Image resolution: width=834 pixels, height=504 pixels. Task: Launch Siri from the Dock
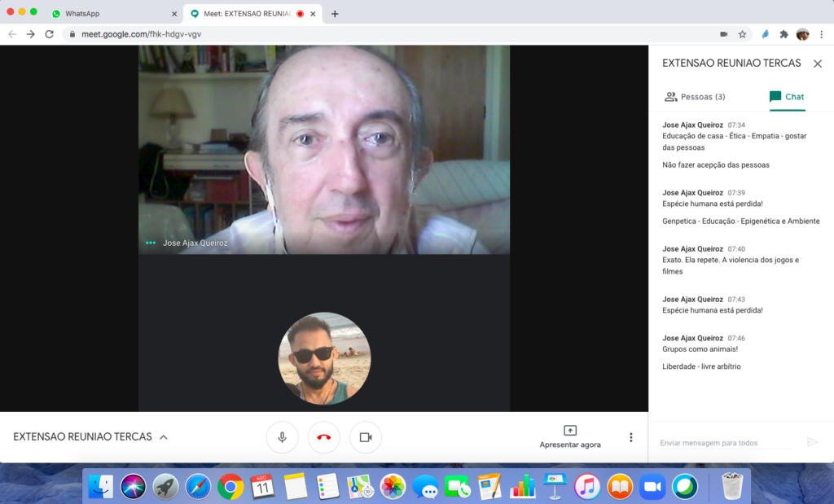pos(133,486)
